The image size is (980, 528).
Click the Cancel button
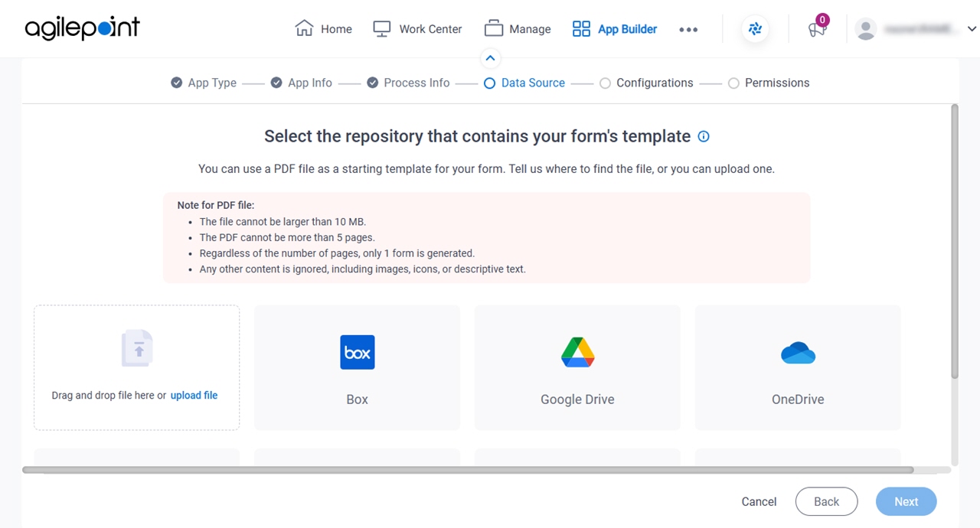[x=759, y=502]
